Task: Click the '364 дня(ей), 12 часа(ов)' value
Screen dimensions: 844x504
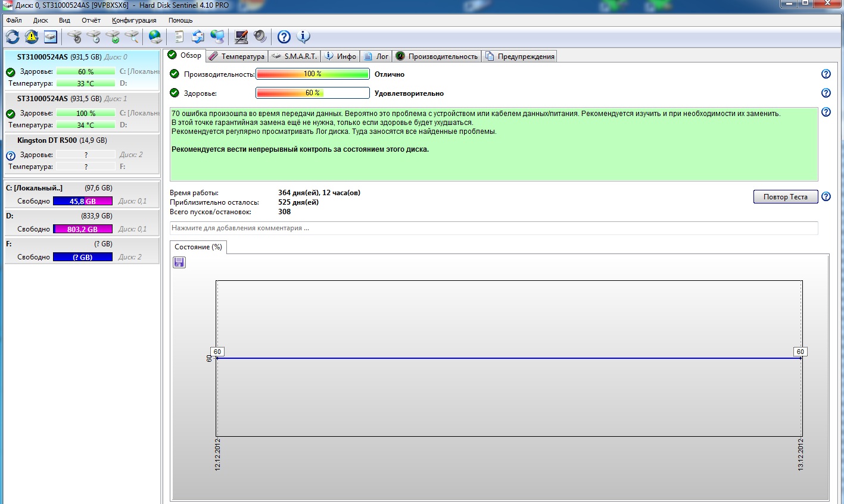Action: point(319,193)
